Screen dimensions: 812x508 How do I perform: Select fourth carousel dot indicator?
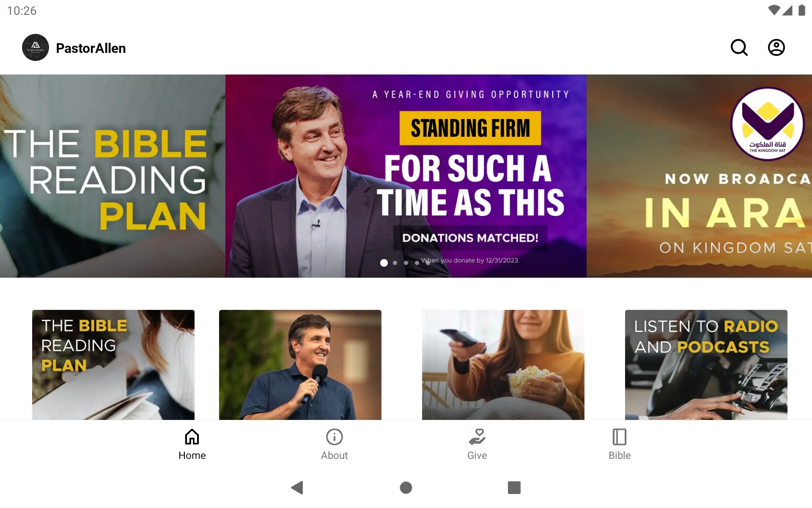coord(417,262)
